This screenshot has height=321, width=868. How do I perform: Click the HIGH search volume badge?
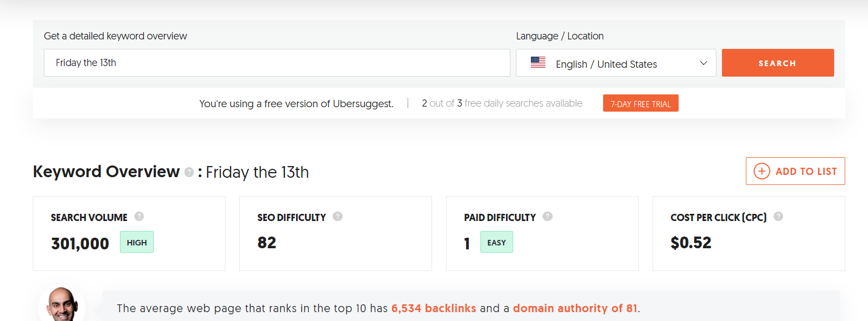coord(137,242)
